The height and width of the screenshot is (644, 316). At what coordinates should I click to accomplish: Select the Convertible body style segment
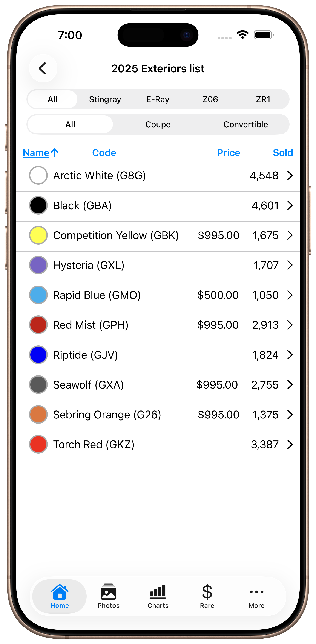point(245,124)
